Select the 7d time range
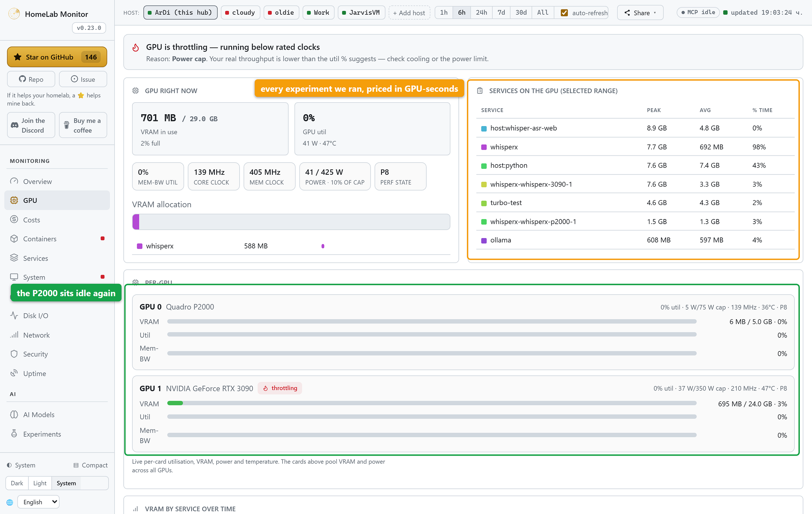The image size is (812, 514). pos(501,12)
